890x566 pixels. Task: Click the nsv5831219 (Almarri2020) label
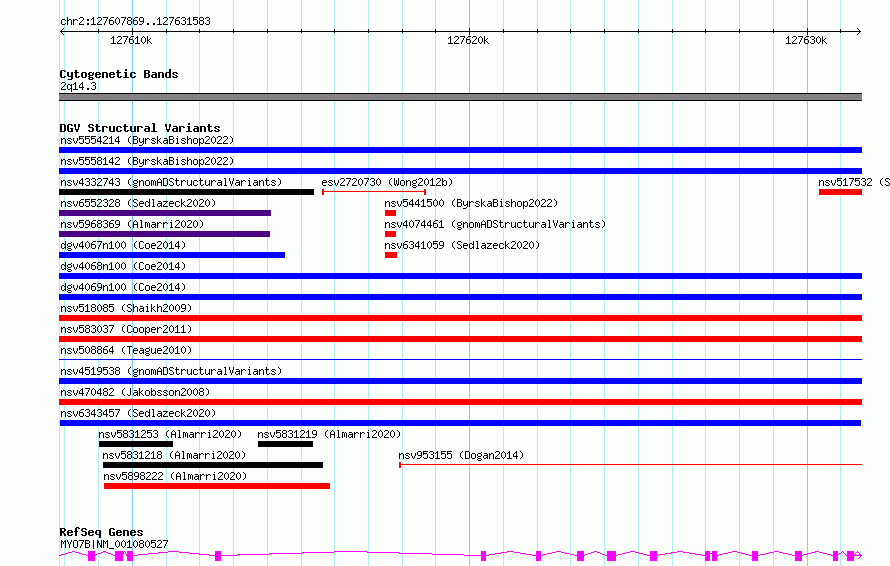(x=329, y=434)
